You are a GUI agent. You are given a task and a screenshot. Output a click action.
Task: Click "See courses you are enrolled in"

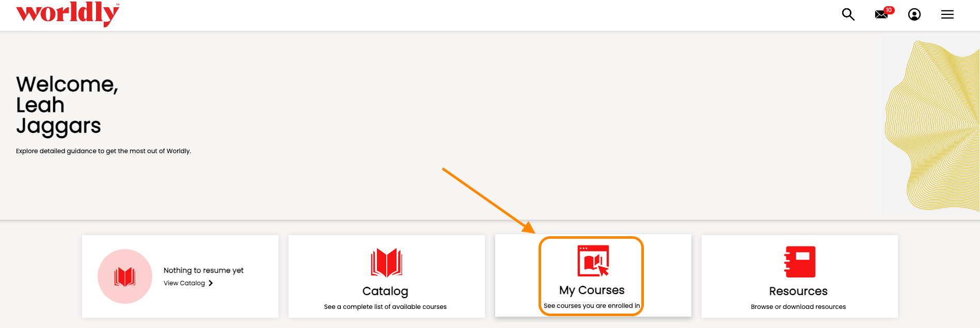tap(592, 306)
